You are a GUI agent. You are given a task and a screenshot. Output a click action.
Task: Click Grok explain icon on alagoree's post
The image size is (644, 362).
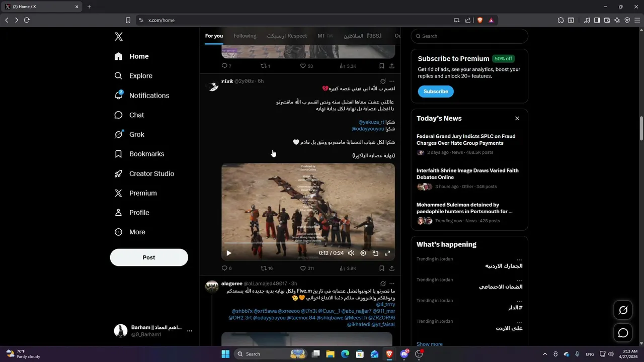click(383, 284)
